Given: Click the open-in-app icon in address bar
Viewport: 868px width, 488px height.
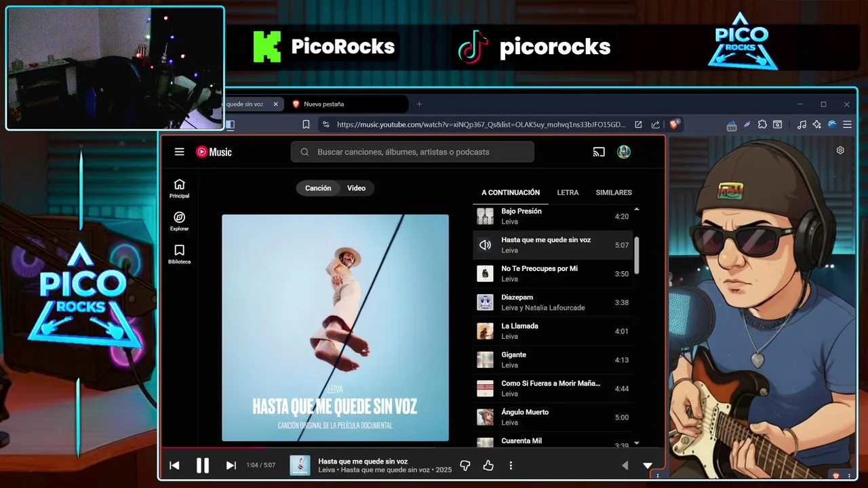Looking at the screenshot, I should coord(638,125).
